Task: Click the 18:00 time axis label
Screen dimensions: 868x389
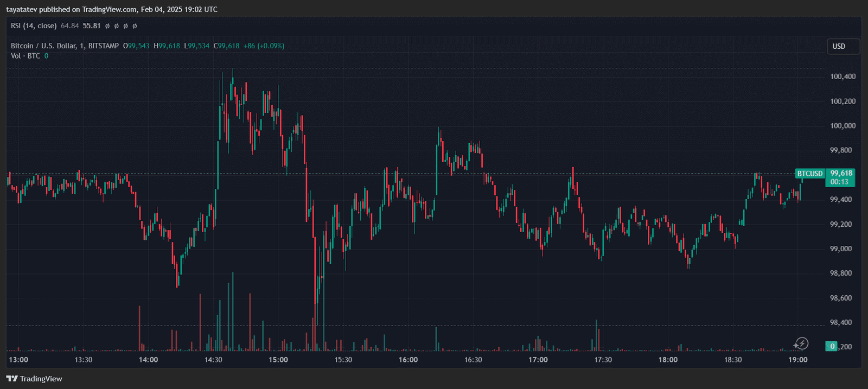Action: click(x=668, y=360)
